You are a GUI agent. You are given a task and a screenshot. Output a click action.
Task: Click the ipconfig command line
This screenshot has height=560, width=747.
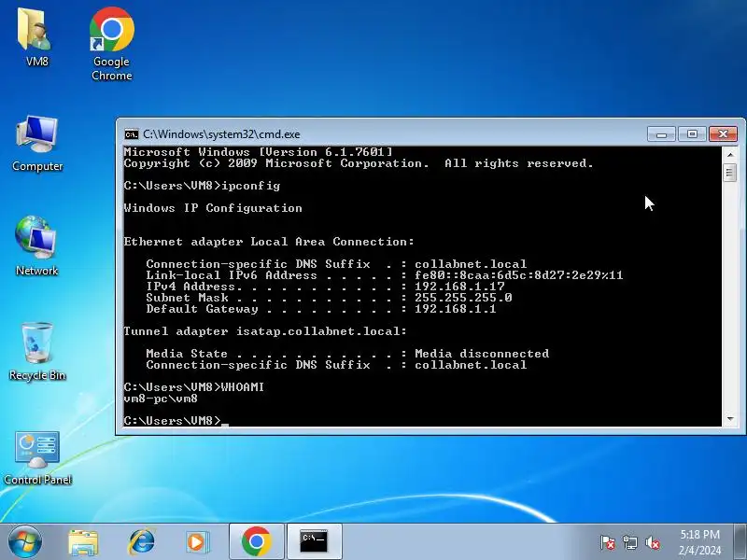(x=202, y=186)
